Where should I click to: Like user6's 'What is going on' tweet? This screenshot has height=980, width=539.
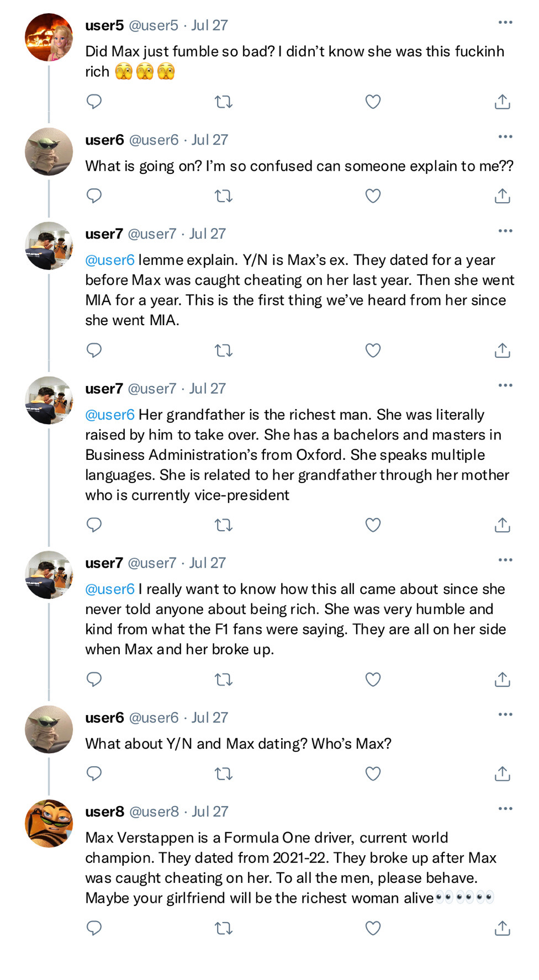tap(373, 196)
